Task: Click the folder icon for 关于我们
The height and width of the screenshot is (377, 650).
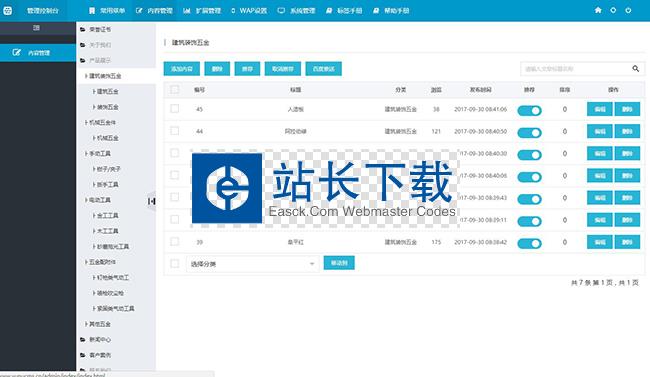Action: tap(82, 45)
